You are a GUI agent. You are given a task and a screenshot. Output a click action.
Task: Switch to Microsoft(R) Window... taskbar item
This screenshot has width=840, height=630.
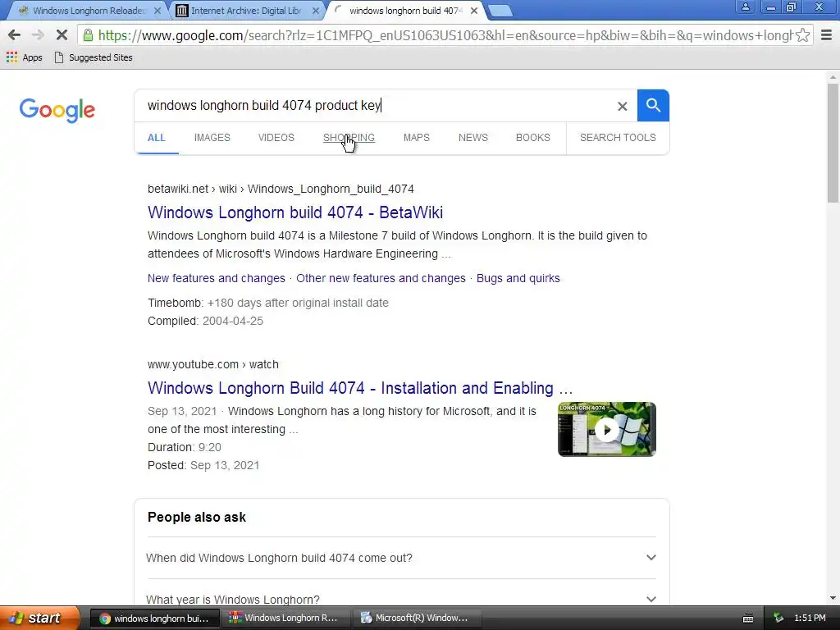pos(416,619)
